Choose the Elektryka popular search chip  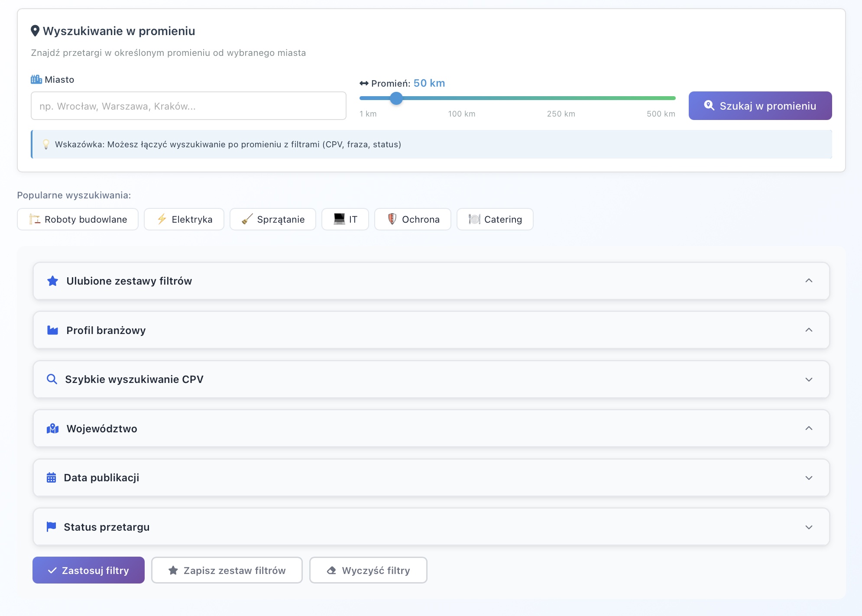pyautogui.click(x=184, y=220)
